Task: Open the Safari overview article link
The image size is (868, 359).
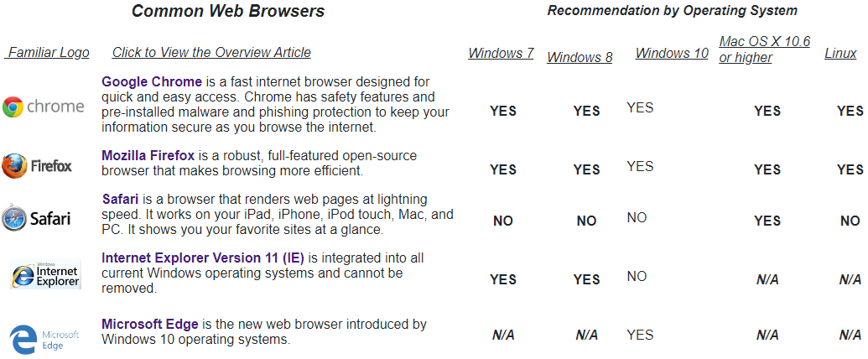Action: (x=120, y=199)
